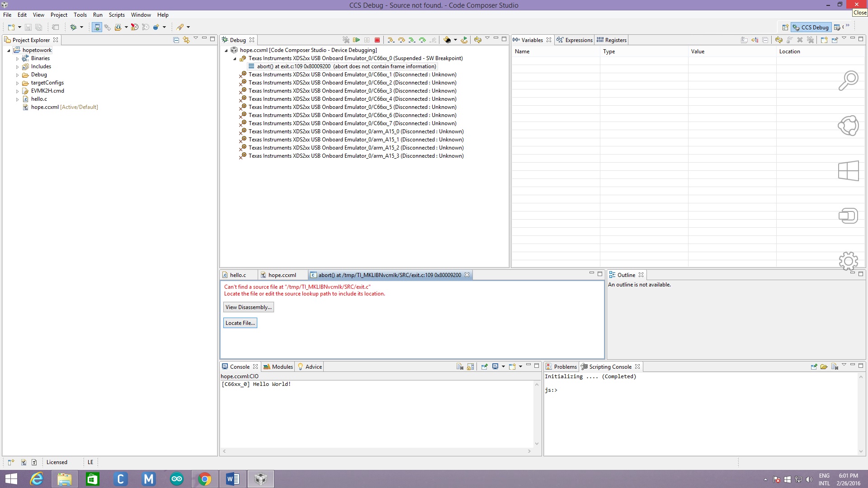Click the Resume debug icon
Viewport: 868px width, 488px height.
pos(357,40)
